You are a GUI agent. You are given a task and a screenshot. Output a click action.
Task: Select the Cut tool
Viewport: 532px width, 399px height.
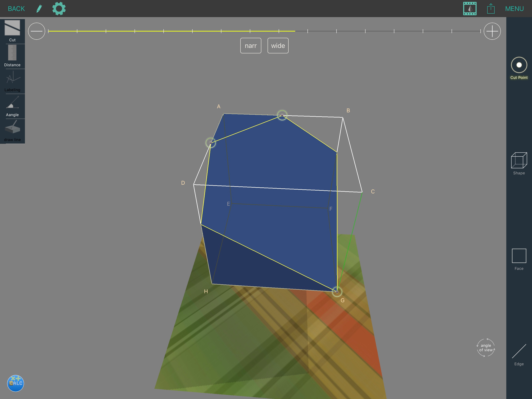tap(12, 31)
